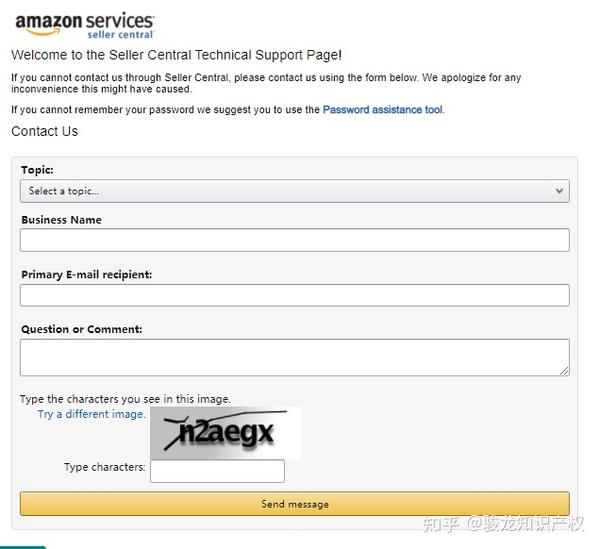Submit the form with Send message
Image resolution: width=600 pixels, height=549 pixels.
(295, 504)
